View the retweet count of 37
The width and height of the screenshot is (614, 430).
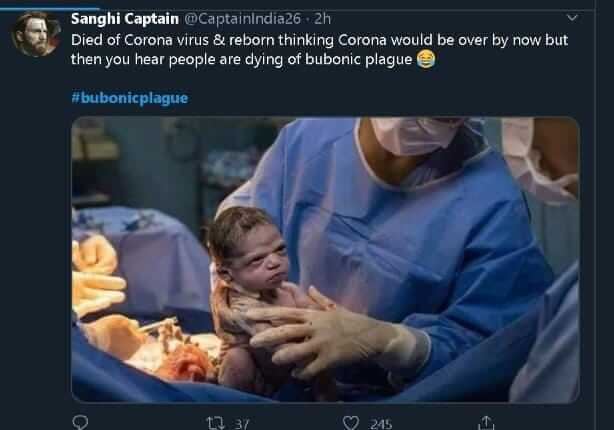(x=241, y=424)
